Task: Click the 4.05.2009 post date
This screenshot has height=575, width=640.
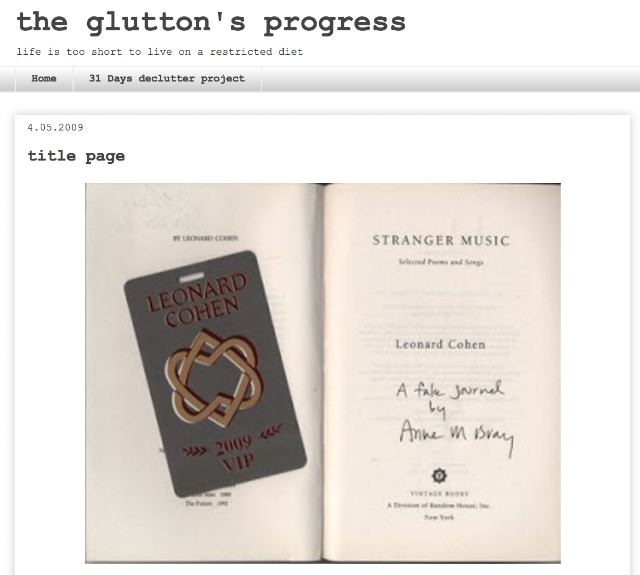Action: pyautogui.click(x=56, y=128)
